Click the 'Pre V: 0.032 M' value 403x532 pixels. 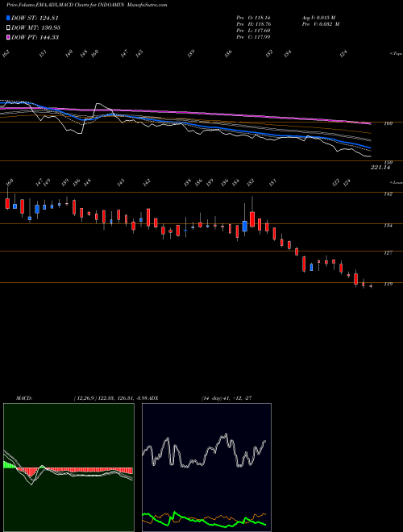point(321,24)
